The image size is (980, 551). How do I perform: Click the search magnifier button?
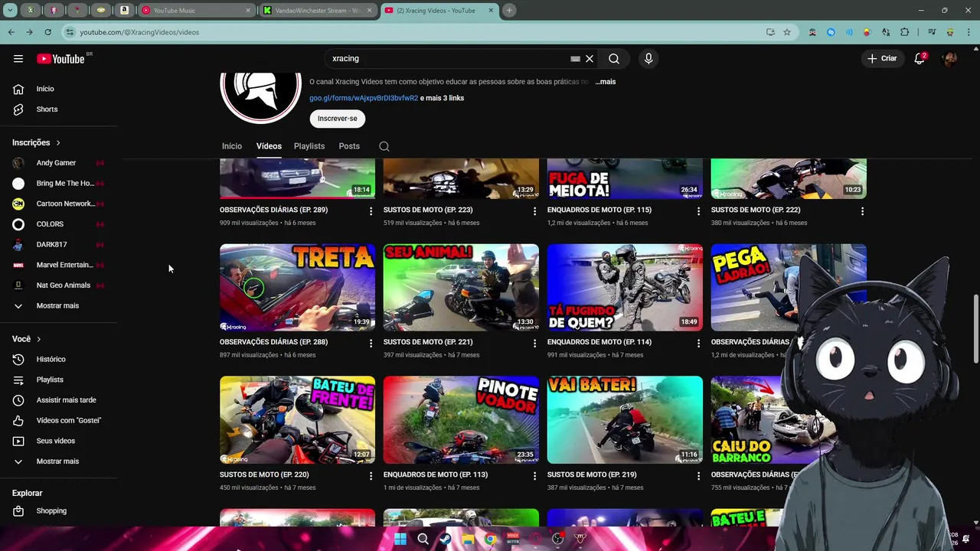coord(614,58)
